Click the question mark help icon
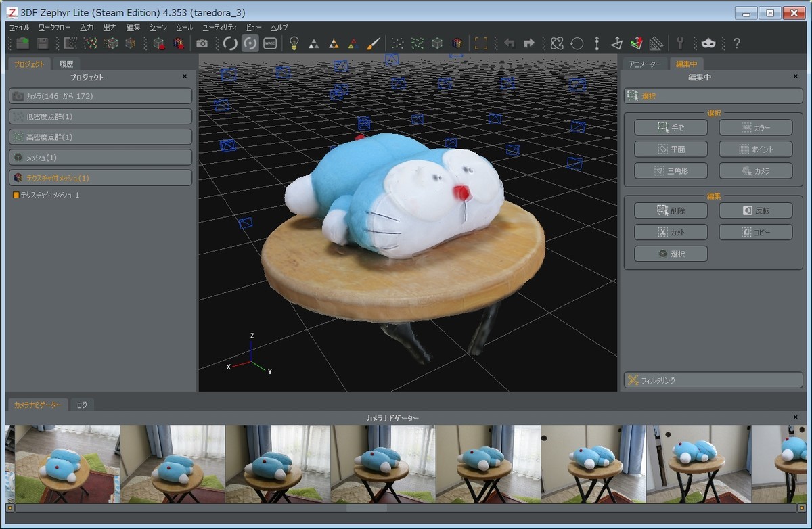The image size is (812, 529). pyautogui.click(x=737, y=43)
